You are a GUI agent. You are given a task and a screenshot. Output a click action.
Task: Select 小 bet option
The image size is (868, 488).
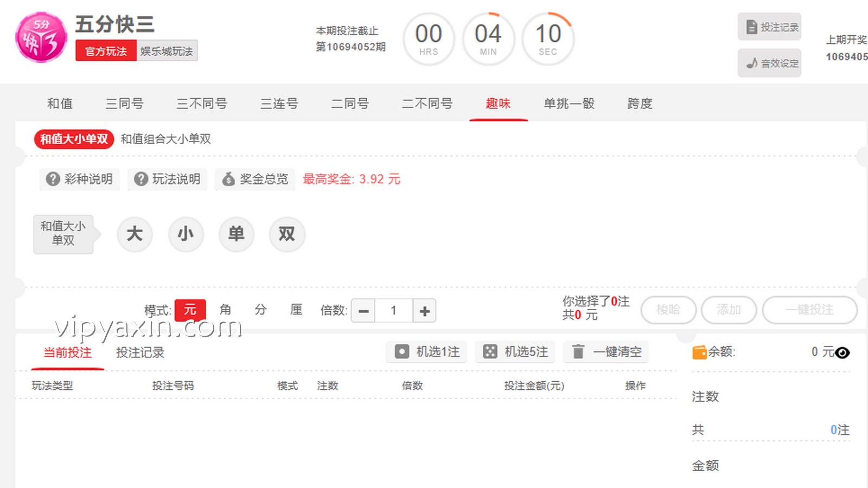(186, 234)
